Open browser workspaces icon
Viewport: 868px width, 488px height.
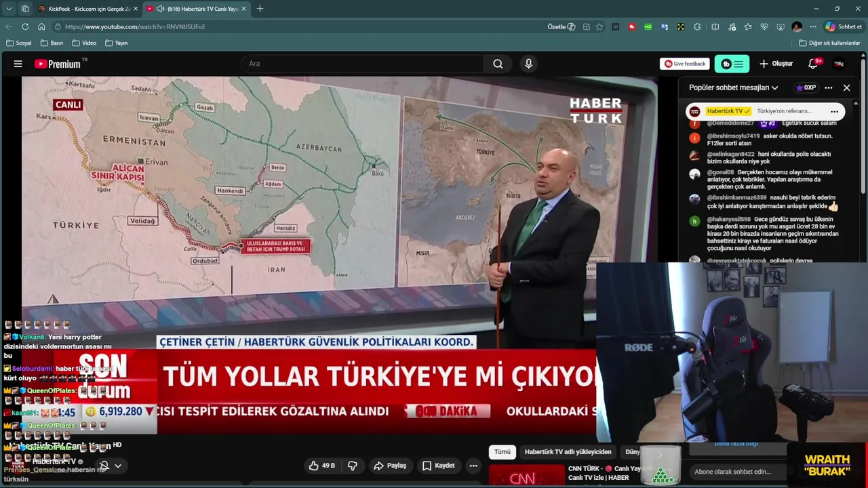coord(25,9)
